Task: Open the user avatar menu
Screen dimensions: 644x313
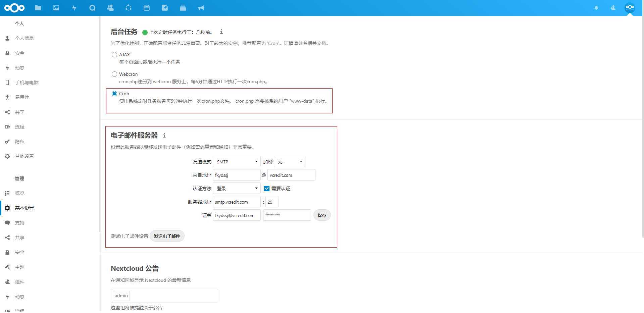Action: [630, 7]
